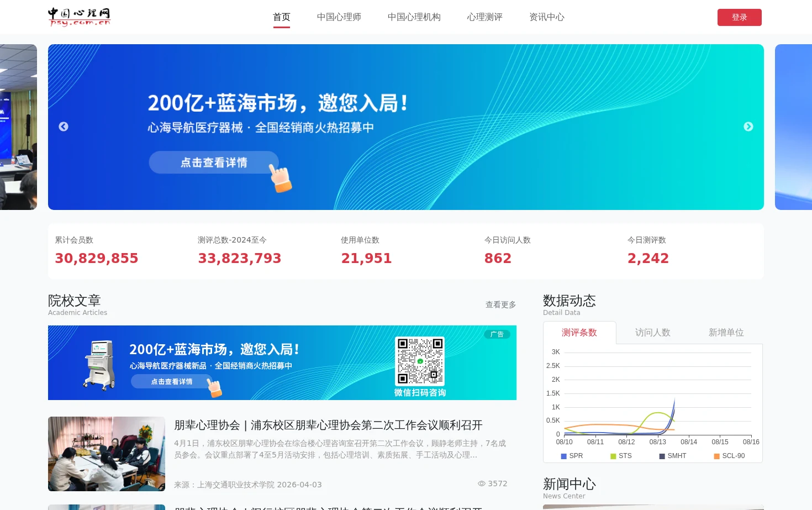Image resolution: width=812 pixels, height=510 pixels.
Task: Click 微信扫码咨询 caption under QR code
Action: click(420, 393)
